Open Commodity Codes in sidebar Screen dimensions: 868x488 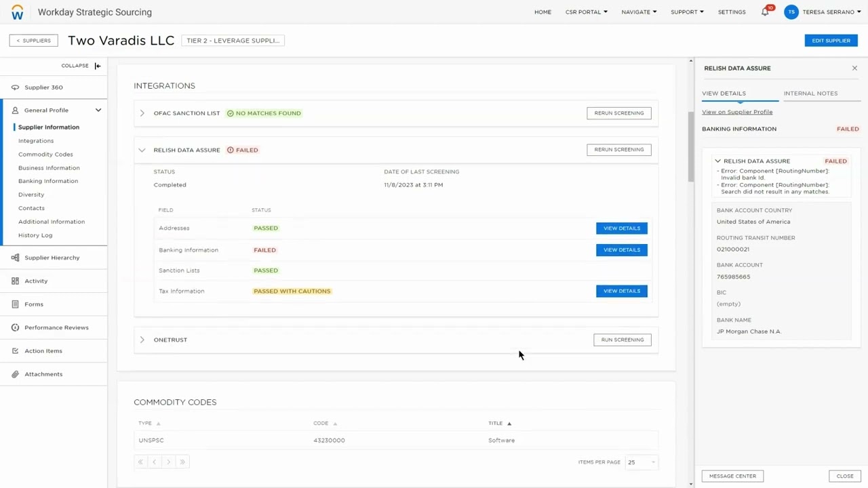45,155
